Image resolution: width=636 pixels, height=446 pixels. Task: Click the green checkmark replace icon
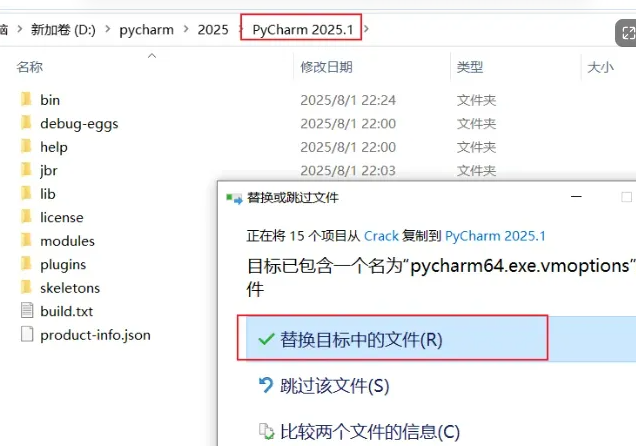pyautogui.click(x=266, y=339)
